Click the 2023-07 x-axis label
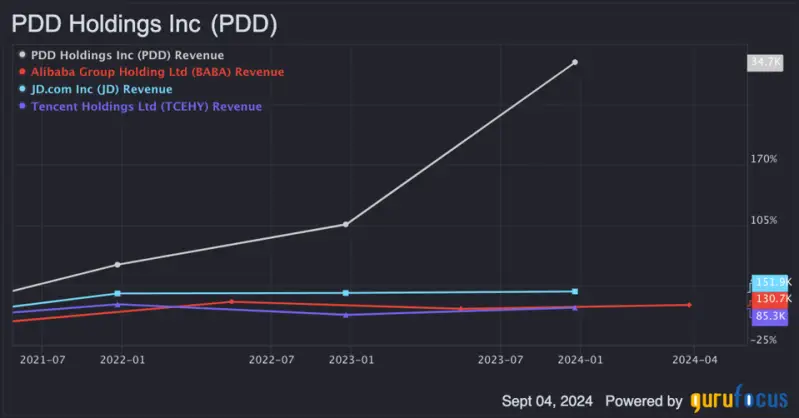 click(500, 360)
